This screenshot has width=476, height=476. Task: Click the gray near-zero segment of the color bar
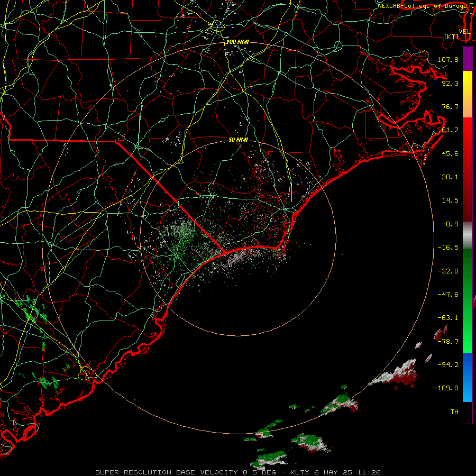point(467,235)
